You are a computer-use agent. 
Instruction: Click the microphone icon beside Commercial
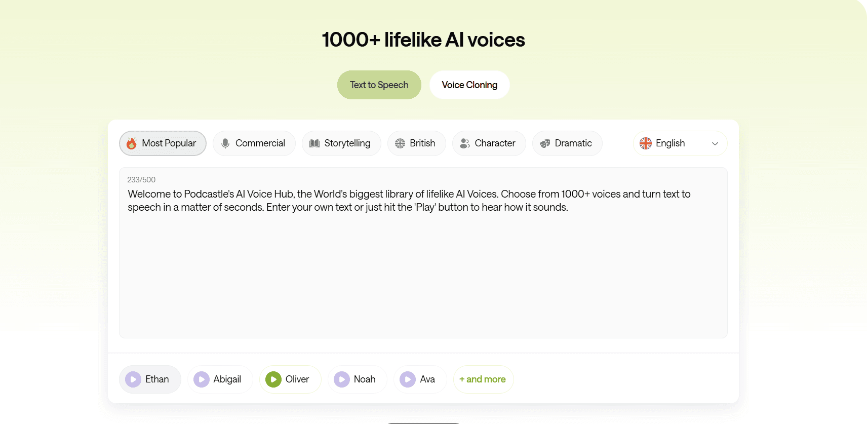226,143
